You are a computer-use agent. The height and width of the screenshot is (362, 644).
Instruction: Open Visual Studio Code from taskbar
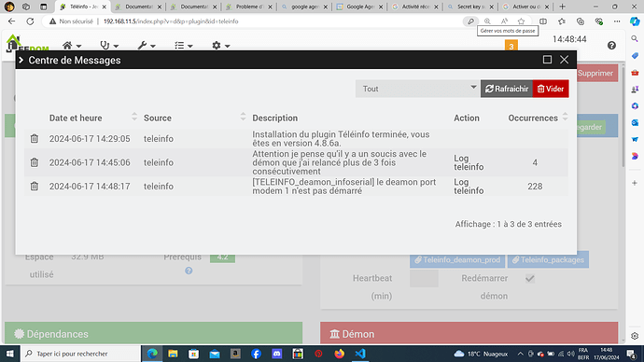tap(360, 354)
